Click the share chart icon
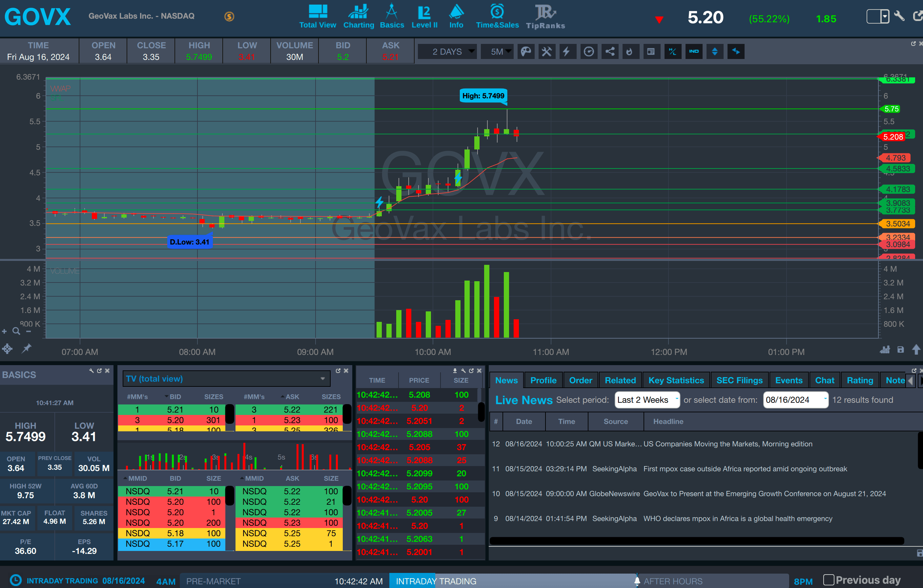Image resolution: width=923 pixels, height=588 pixels. (x=610, y=51)
